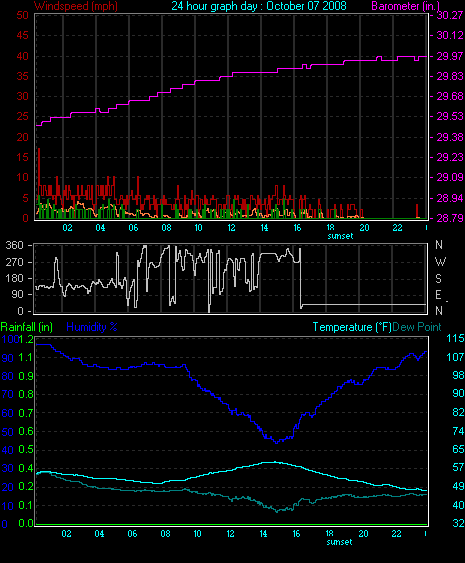The width and height of the screenshot is (465, 563).
Task: Select temperature axis value 32
Action: click(x=459, y=523)
